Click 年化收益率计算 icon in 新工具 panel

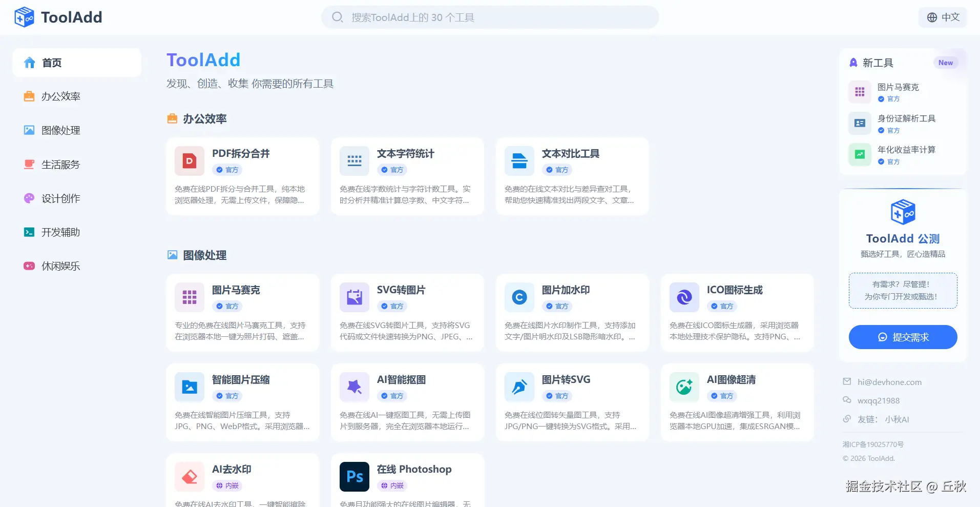(860, 155)
